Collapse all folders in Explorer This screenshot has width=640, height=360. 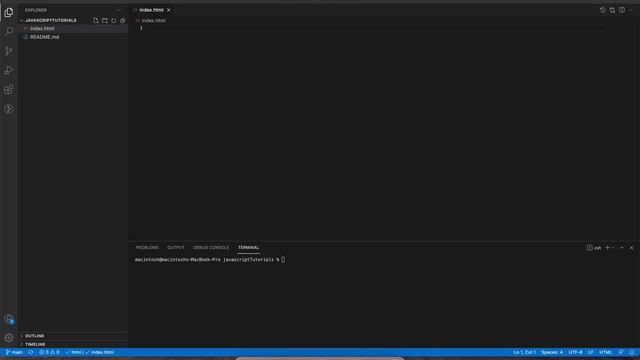pyautogui.click(x=123, y=20)
